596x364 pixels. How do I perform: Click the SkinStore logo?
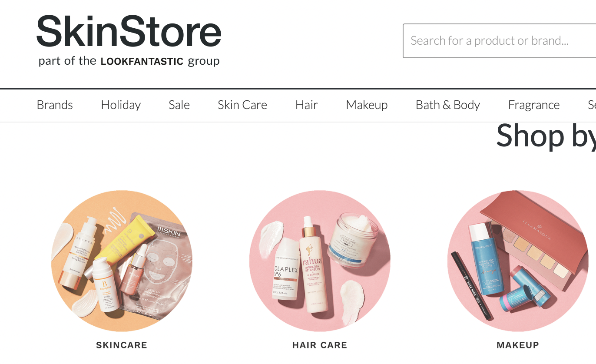click(x=129, y=40)
